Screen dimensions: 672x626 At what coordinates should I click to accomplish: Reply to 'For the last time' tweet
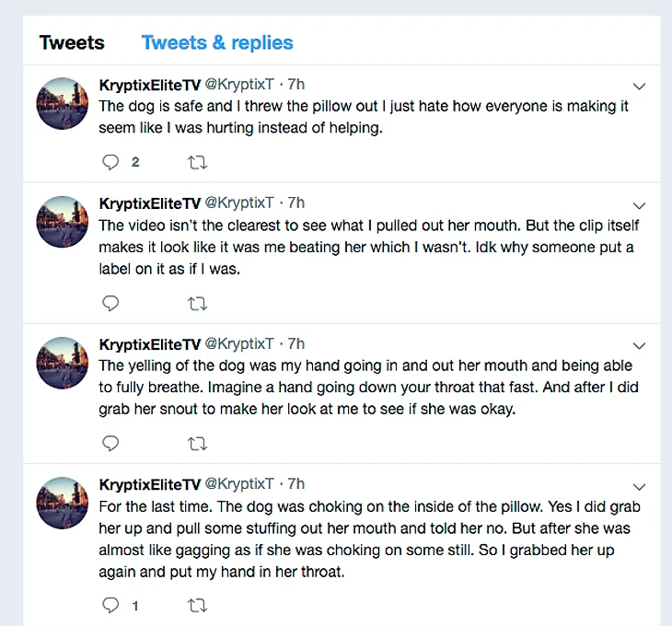pos(110,605)
